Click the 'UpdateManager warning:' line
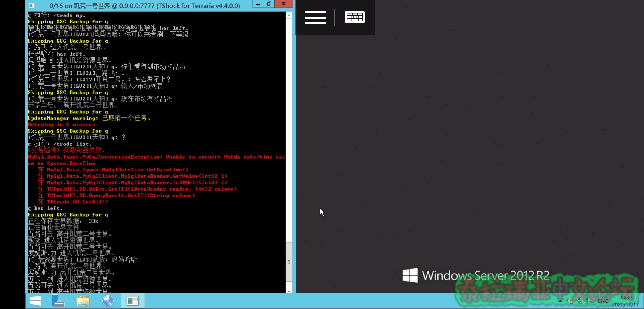The height and width of the screenshot is (309, 644). click(89, 118)
